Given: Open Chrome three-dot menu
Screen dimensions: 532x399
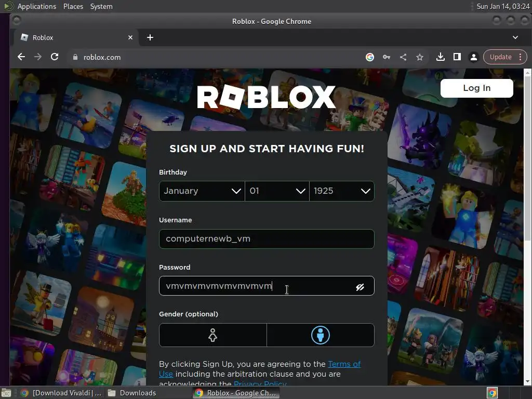Looking at the screenshot, I should (520, 57).
